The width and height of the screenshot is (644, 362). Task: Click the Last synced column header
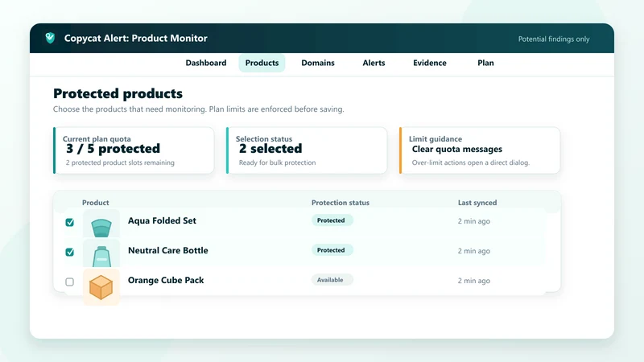coord(477,203)
